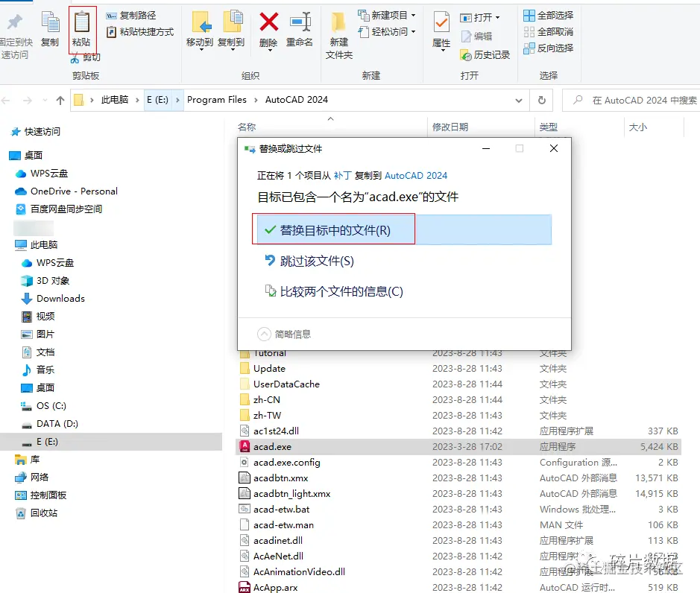Click the Refresh button beside address bar
Screen dimensions: 700x593
[x=541, y=101]
